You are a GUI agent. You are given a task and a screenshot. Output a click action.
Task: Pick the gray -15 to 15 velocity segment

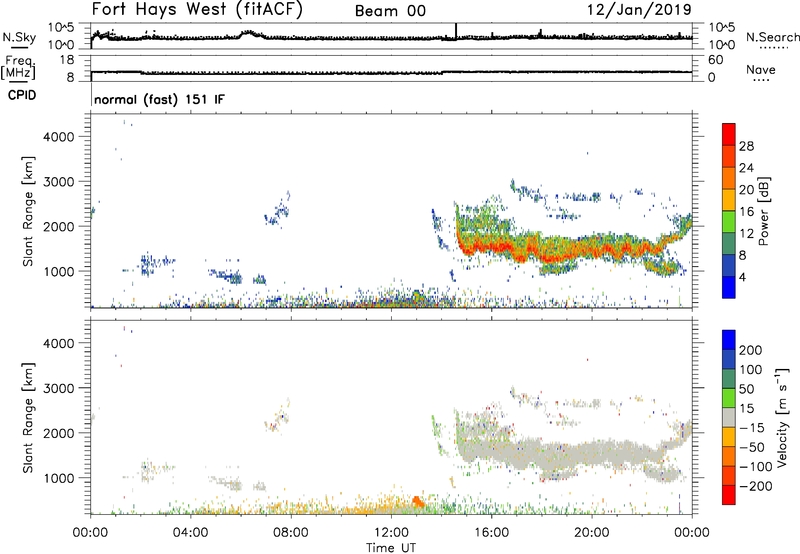[729, 418]
